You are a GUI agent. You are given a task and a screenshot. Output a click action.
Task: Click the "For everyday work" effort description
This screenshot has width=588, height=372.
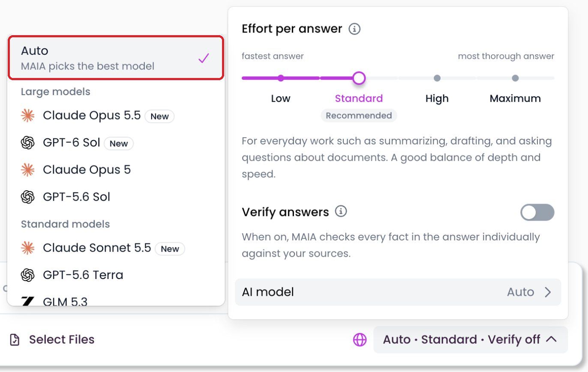click(x=397, y=158)
